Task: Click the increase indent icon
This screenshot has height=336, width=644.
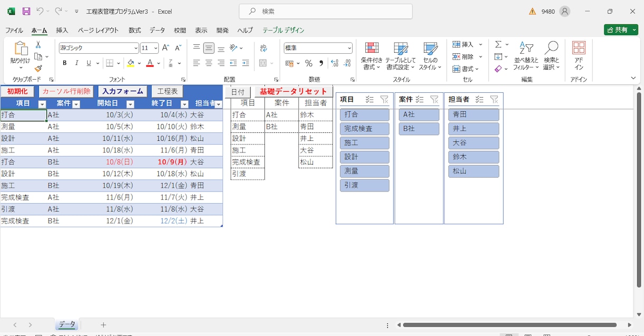Action: tap(245, 63)
